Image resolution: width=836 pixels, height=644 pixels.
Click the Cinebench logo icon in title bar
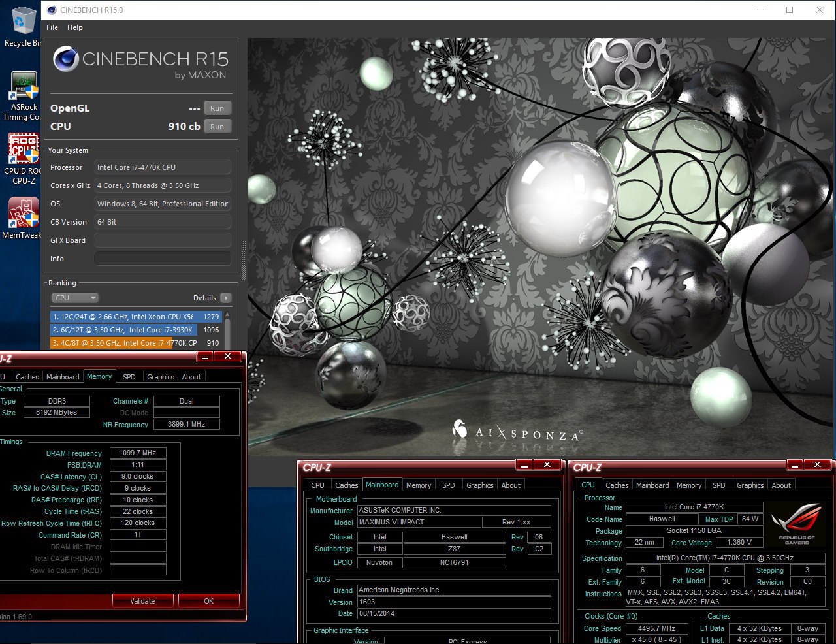coord(51,10)
